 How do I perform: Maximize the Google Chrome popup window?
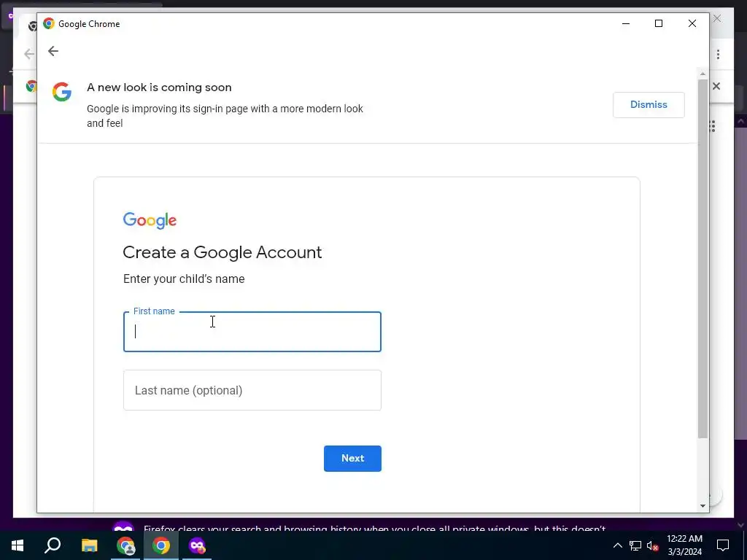coord(659,23)
